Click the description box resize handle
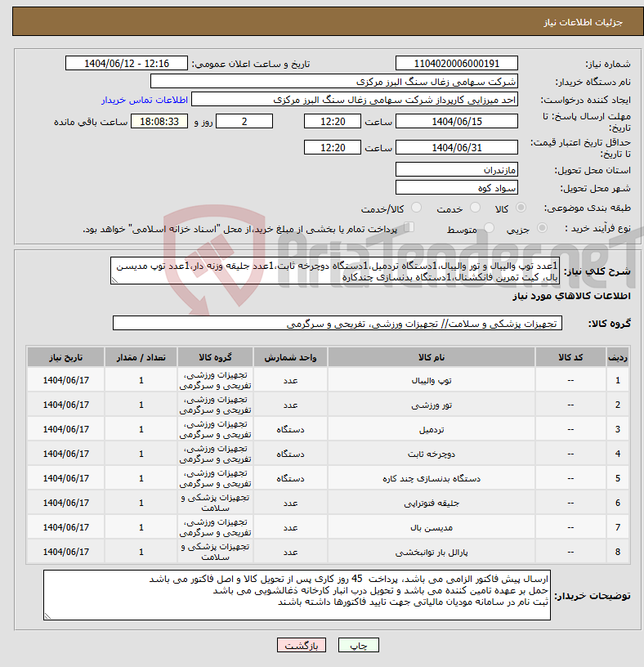 [x=114, y=280]
